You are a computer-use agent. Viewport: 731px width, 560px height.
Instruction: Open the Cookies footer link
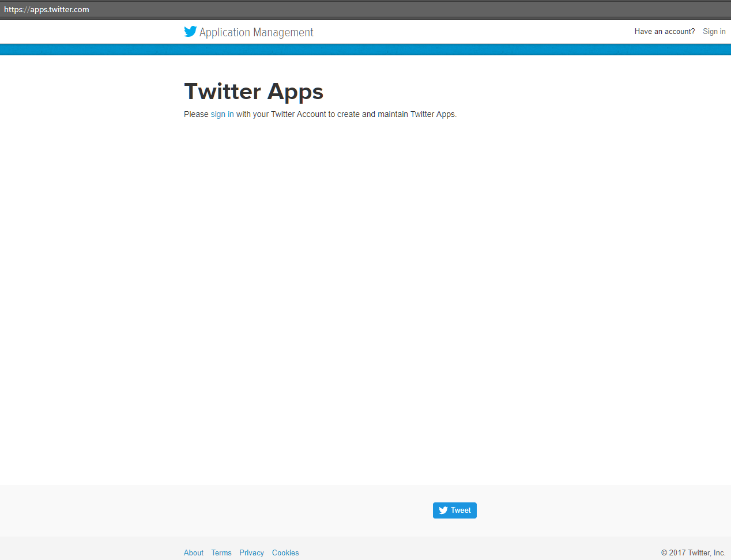click(285, 553)
